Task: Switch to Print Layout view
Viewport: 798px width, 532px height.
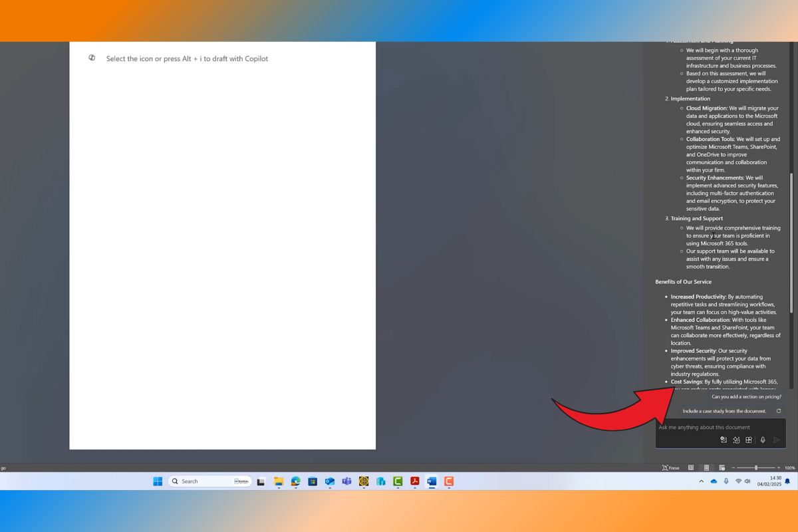Action: click(x=706, y=467)
